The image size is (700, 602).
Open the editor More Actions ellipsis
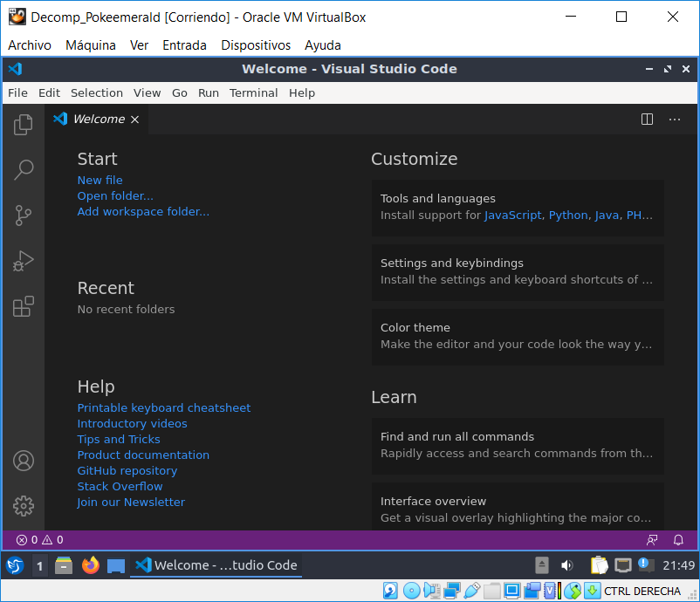[x=674, y=120]
